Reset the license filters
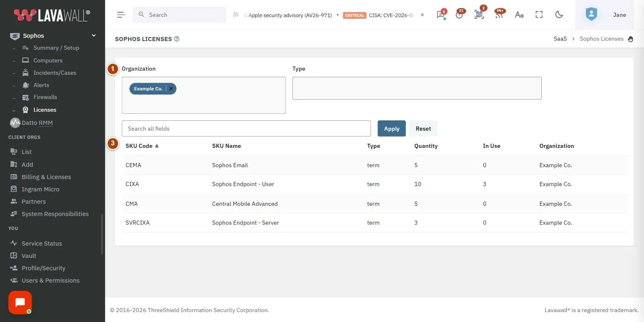The height and width of the screenshot is (322, 644). pos(423,129)
